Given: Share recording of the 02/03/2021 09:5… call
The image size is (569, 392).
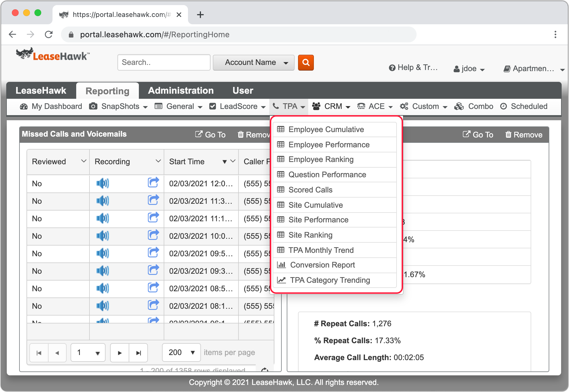Looking at the screenshot, I should click(153, 252).
